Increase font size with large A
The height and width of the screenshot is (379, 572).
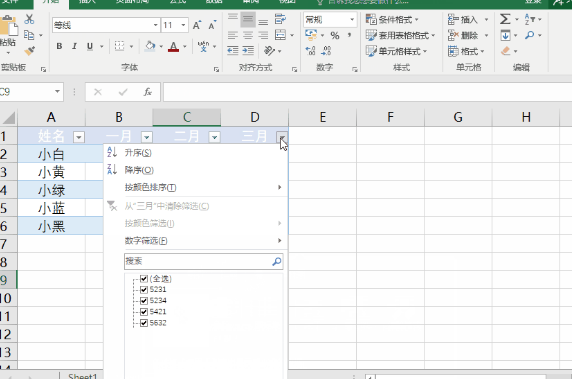pos(197,25)
